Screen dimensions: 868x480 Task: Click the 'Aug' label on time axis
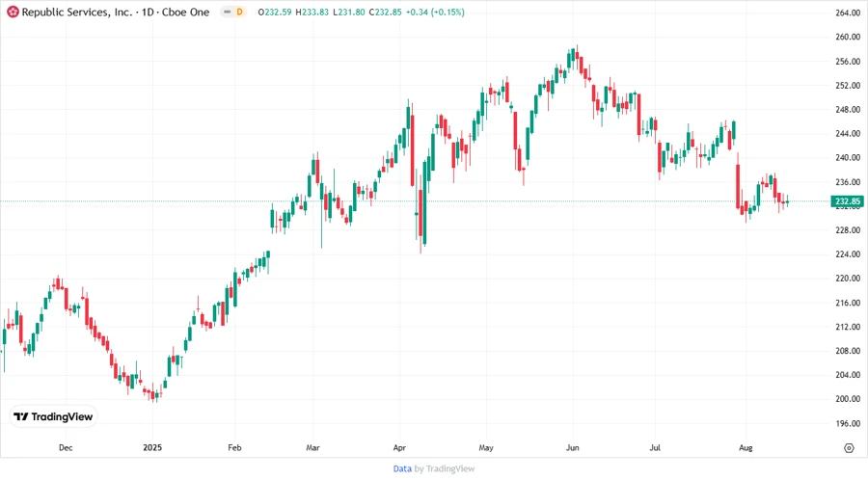click(746, 447)
